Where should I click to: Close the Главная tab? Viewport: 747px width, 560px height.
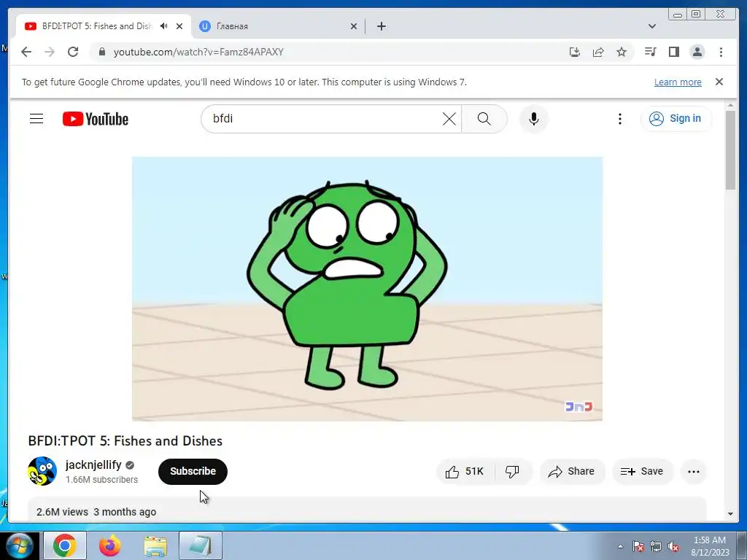[x=354, y=26]
